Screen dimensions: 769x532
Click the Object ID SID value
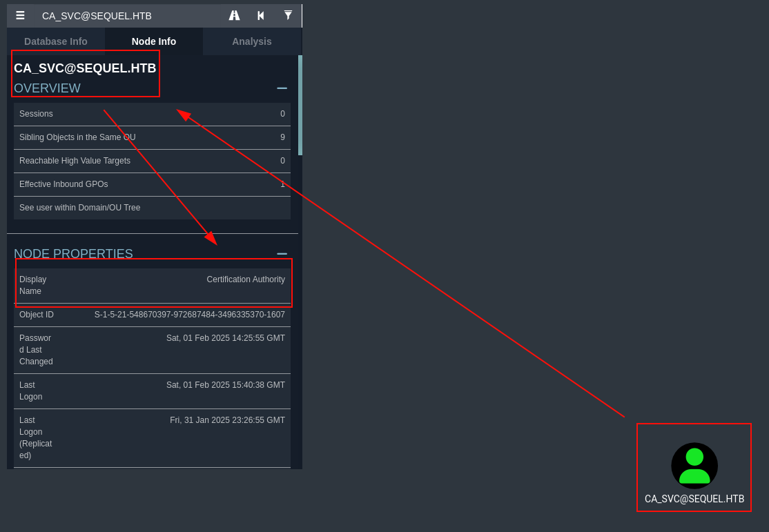(x=189, y=315)
